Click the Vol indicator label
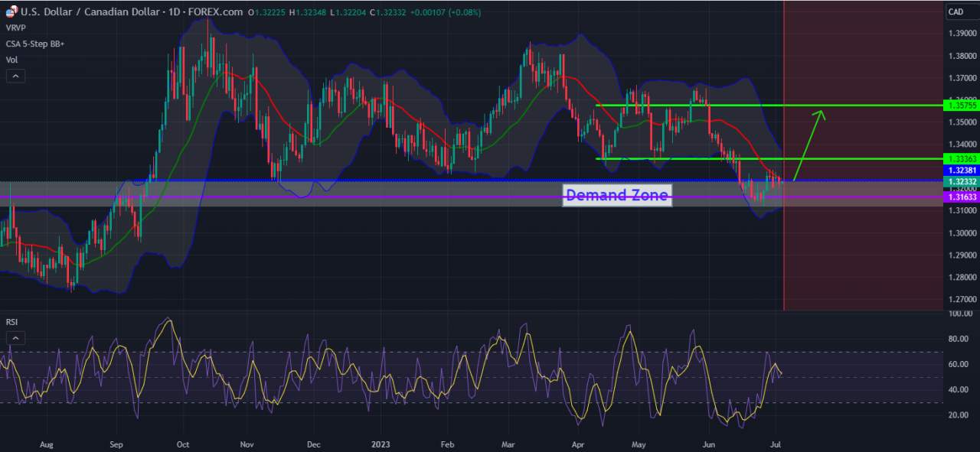 pyautogui.click(x=11, y=60)
